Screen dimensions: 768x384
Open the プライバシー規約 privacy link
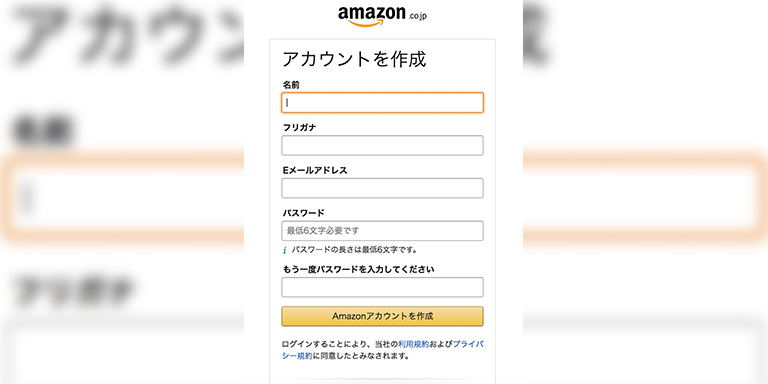click(382, 350)
